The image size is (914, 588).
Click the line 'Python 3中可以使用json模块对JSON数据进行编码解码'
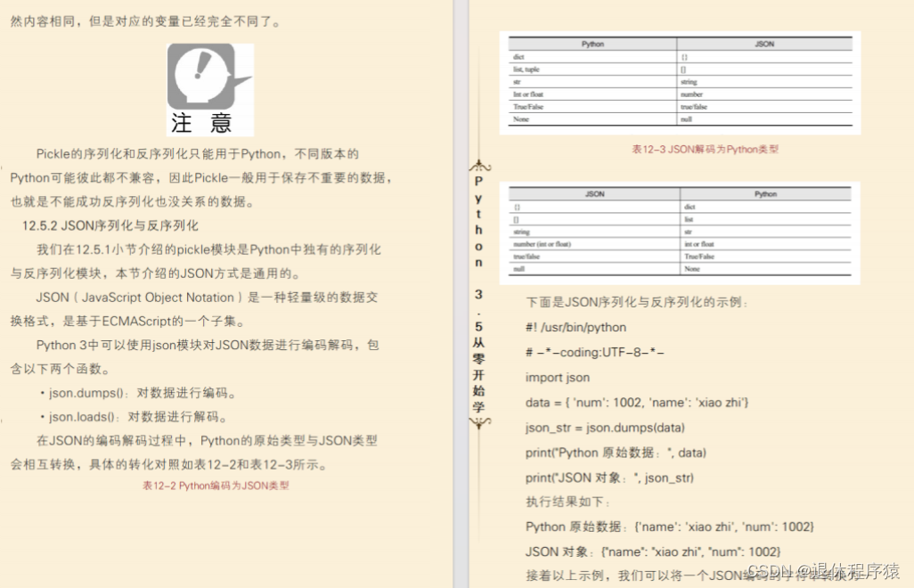[208, 346]
